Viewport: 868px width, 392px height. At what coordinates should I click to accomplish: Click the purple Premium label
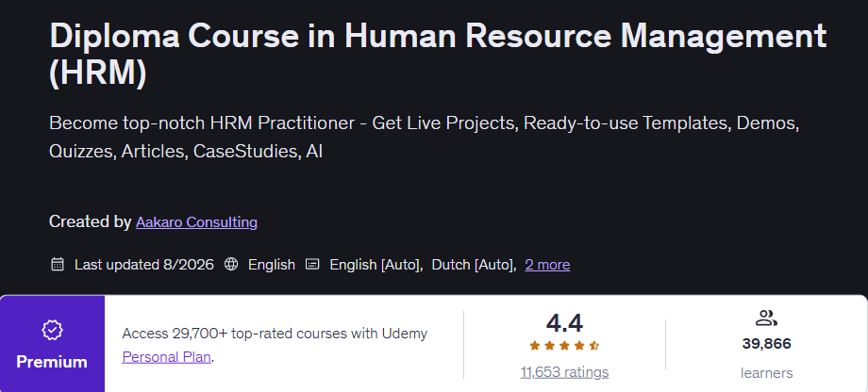click(x=52, y=362)
